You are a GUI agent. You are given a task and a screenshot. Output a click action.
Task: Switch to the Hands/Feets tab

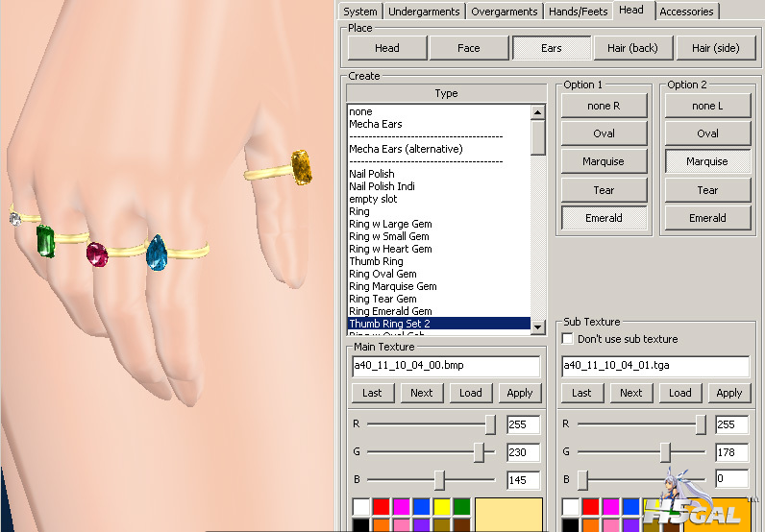point(579,12)
